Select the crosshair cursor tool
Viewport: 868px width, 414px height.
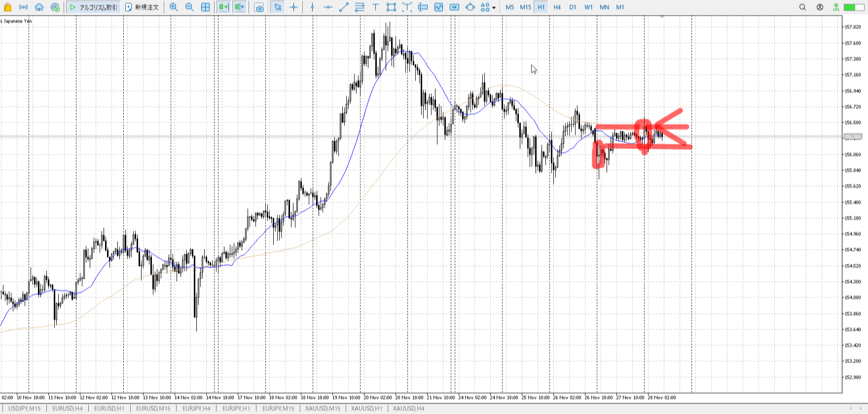[294, 7]
